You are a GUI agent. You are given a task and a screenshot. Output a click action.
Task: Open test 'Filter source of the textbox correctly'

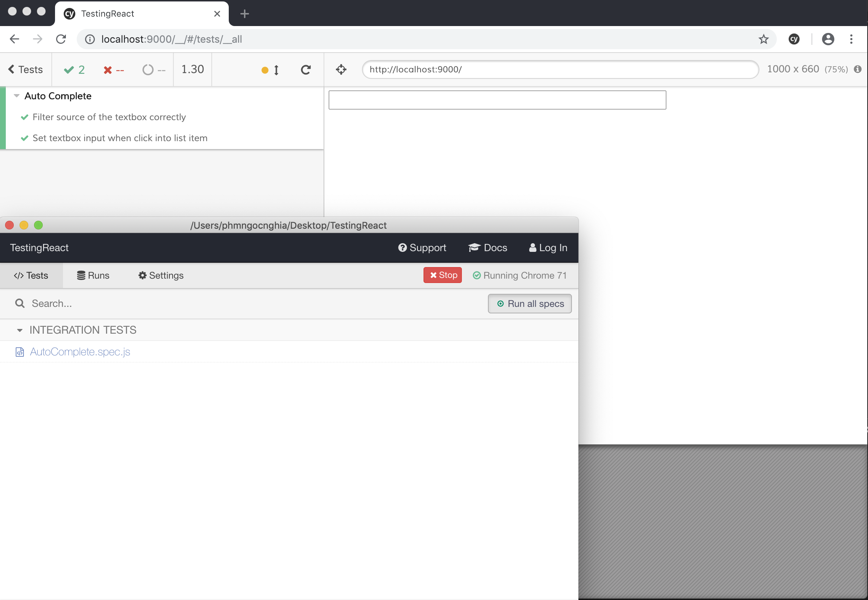click(109, 117)
